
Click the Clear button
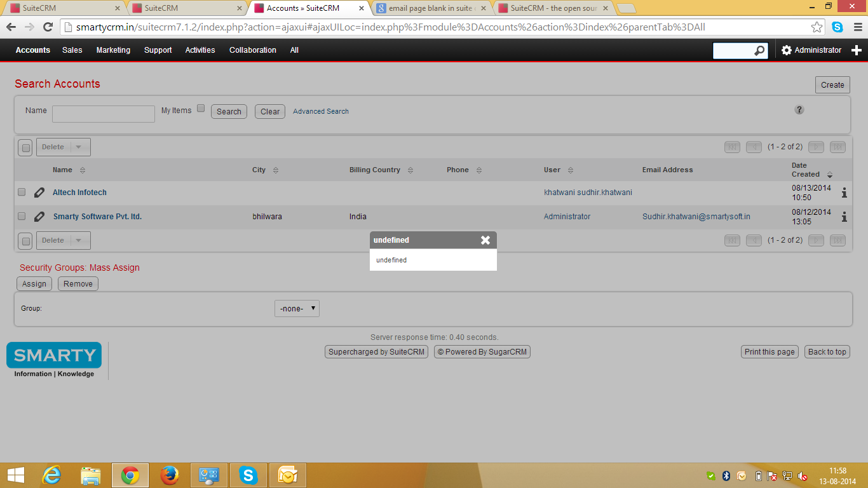tap(270, 111)
